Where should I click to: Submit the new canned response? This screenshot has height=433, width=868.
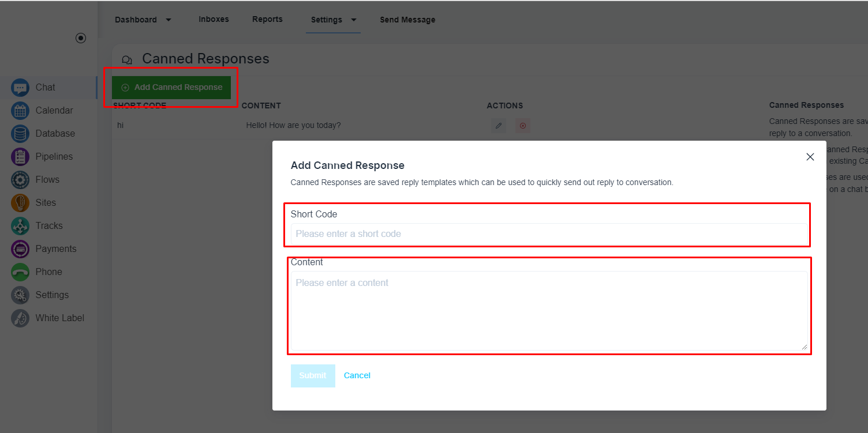tap(313, 375)
